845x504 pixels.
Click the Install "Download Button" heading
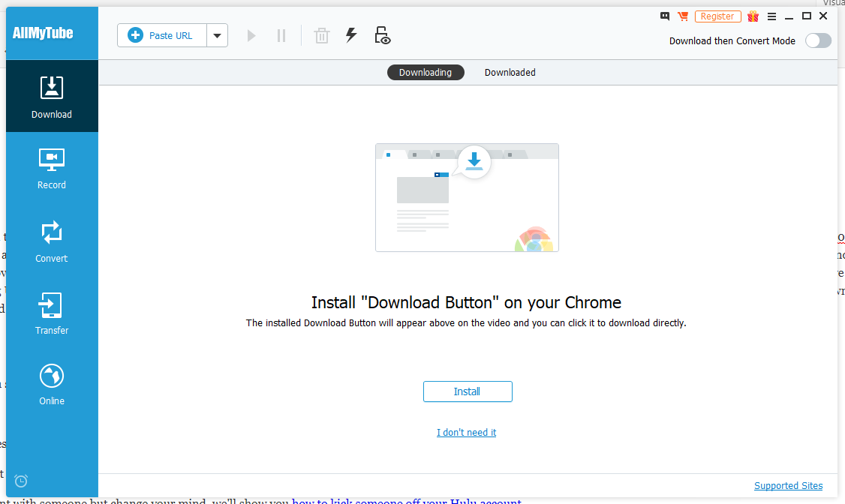point(466,302)
